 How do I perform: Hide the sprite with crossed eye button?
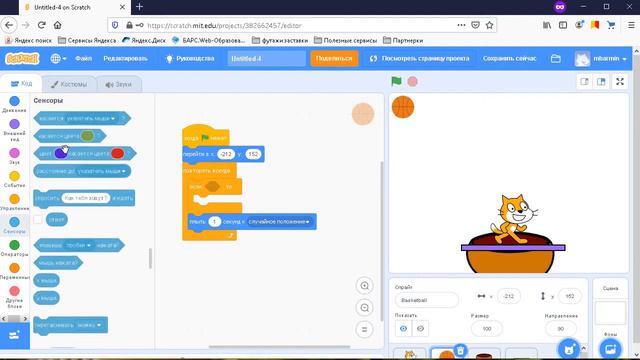[x=420, y=329]
